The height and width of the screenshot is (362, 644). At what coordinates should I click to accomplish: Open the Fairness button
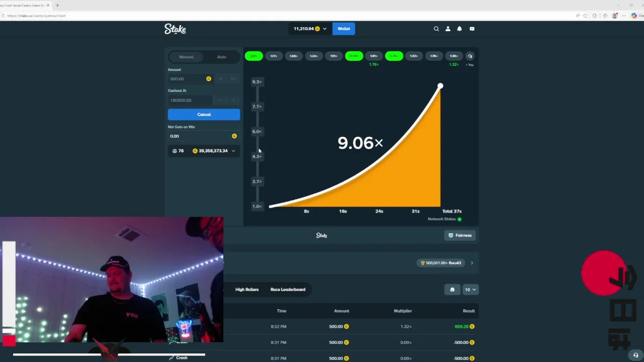click(460, 235)
